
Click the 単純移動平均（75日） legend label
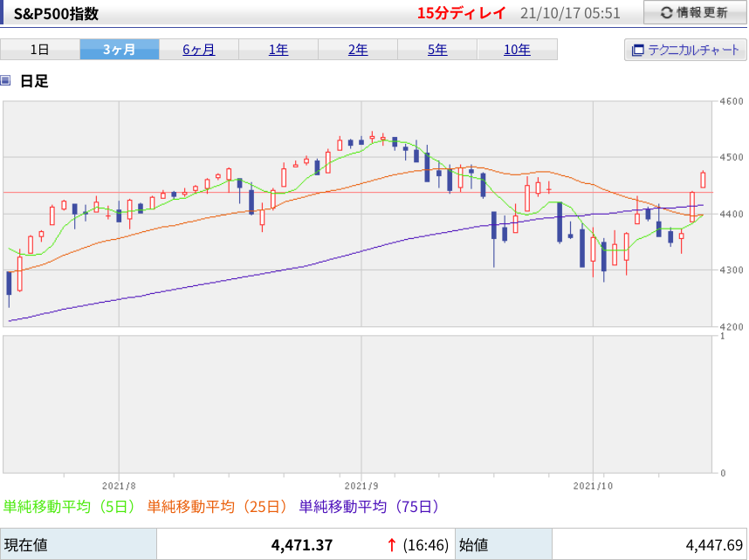click(x=369, y=507)
